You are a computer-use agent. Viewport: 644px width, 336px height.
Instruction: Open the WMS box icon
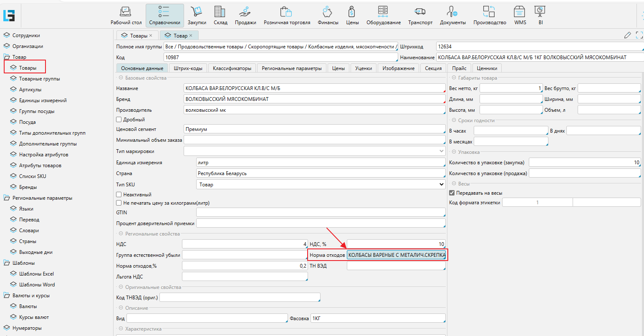[520, 12]
